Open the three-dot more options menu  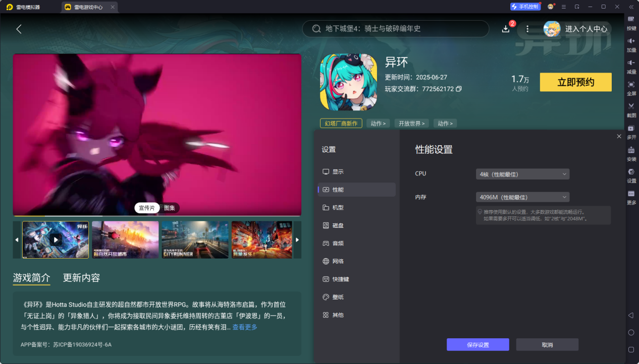(x=527, y=29)
